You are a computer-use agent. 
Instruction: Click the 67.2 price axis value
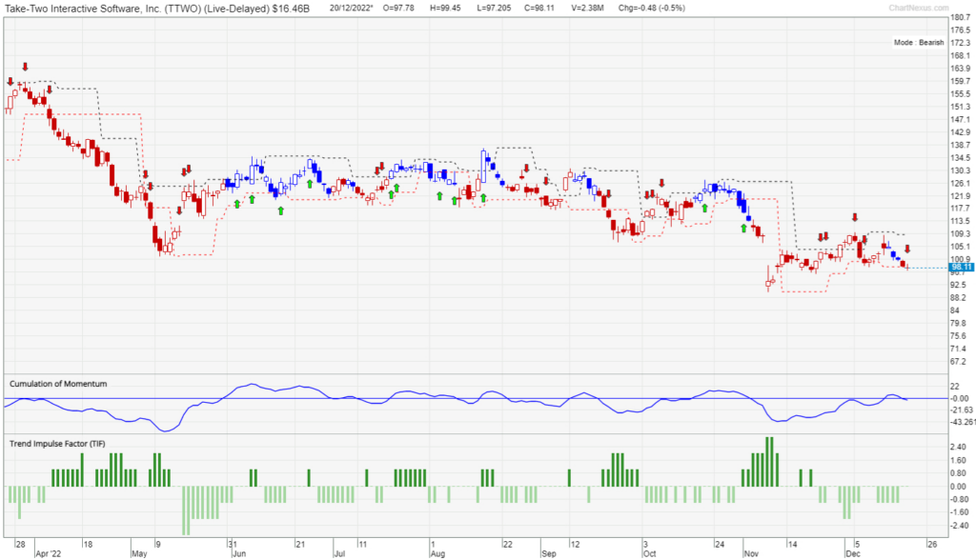pyautogui.click(x=959, y=362)
